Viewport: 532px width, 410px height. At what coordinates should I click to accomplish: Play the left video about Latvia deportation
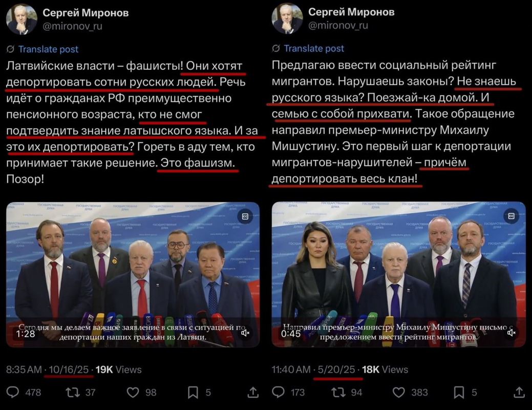(x=133, y=275)
